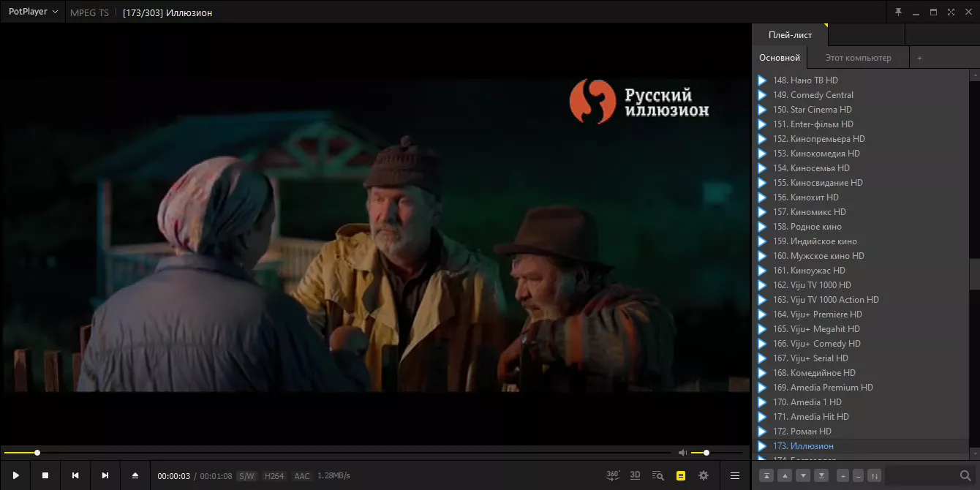Add a new playlist tab with plus

pos(919,58)
